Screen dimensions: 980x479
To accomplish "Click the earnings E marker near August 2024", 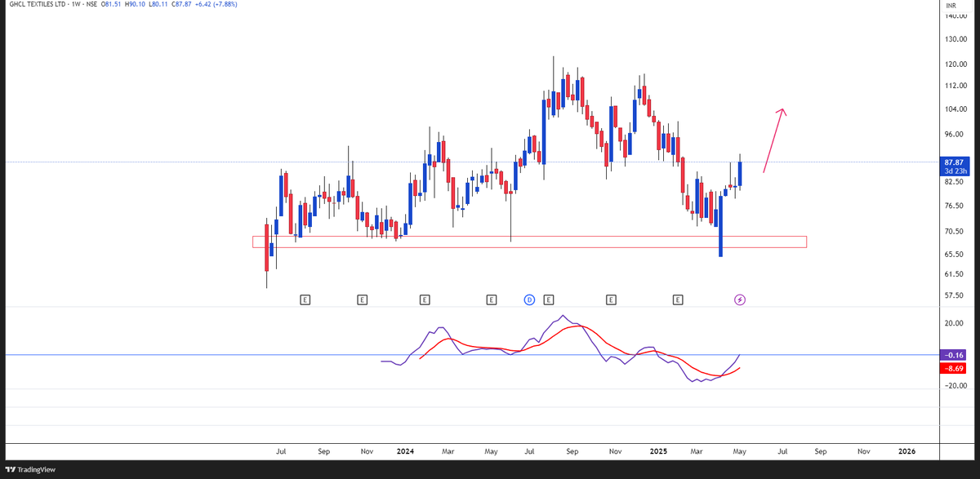I will pyautogui.click(x=548, y=300).
